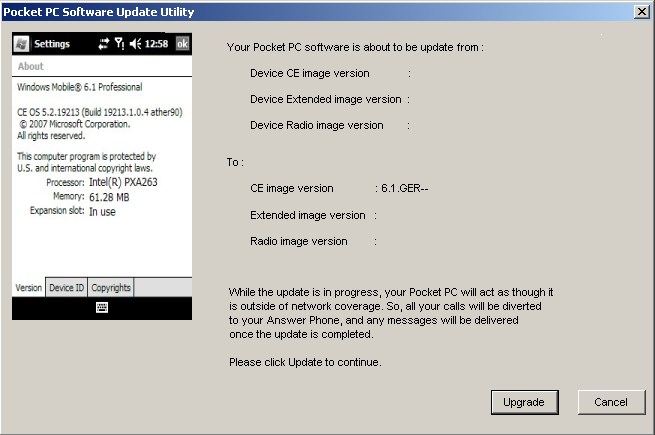Select the 6.1.GER-- CE image version value
Screen dimensions: 655x435
tap(403, 188)
